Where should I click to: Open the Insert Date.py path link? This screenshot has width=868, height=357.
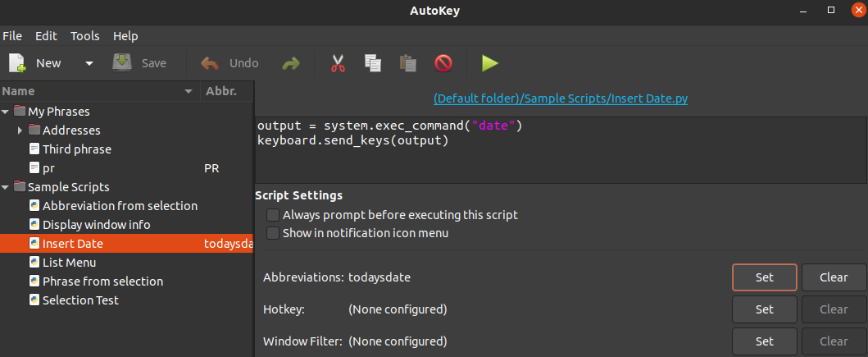pos(560,98)
